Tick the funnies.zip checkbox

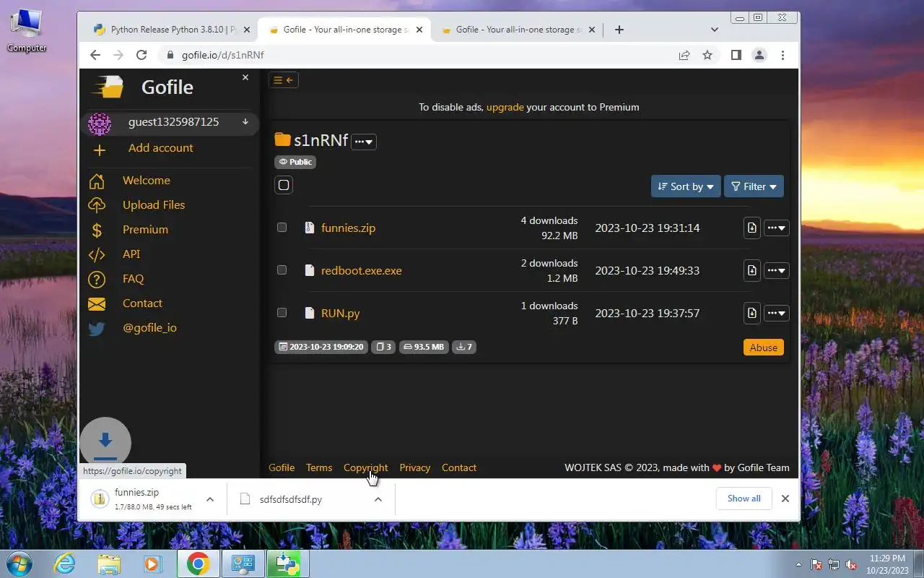click(x=282, y=228)
